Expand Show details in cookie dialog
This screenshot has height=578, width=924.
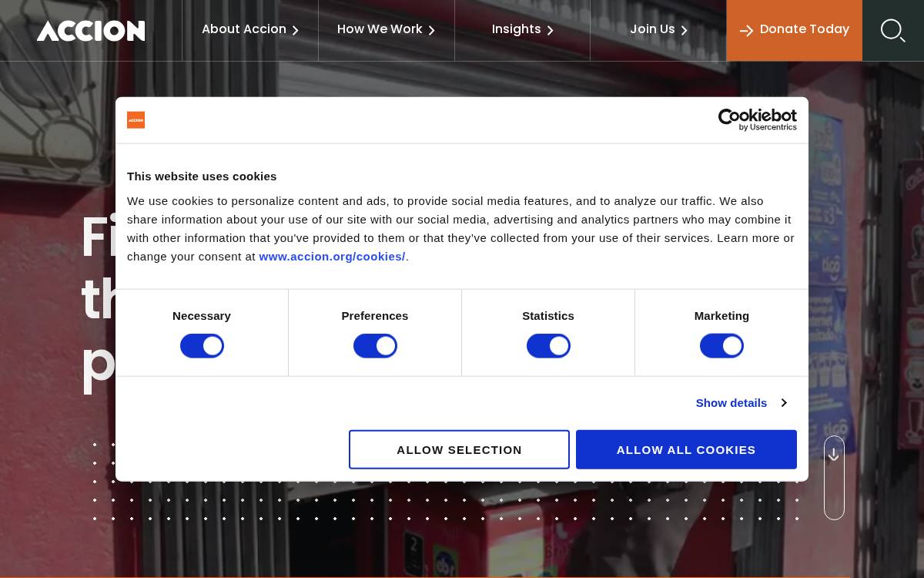pyautogui.click(x=741, y=403)
